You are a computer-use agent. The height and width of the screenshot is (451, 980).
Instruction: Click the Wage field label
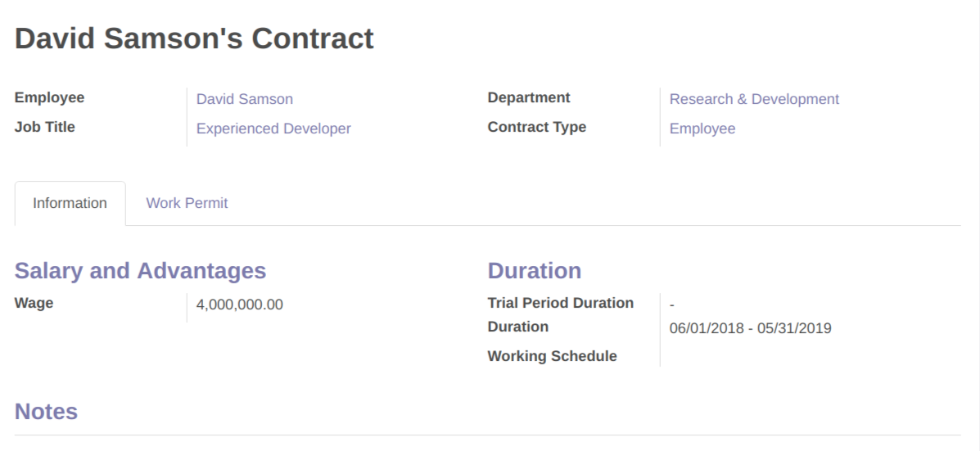[x=34, y=303]
